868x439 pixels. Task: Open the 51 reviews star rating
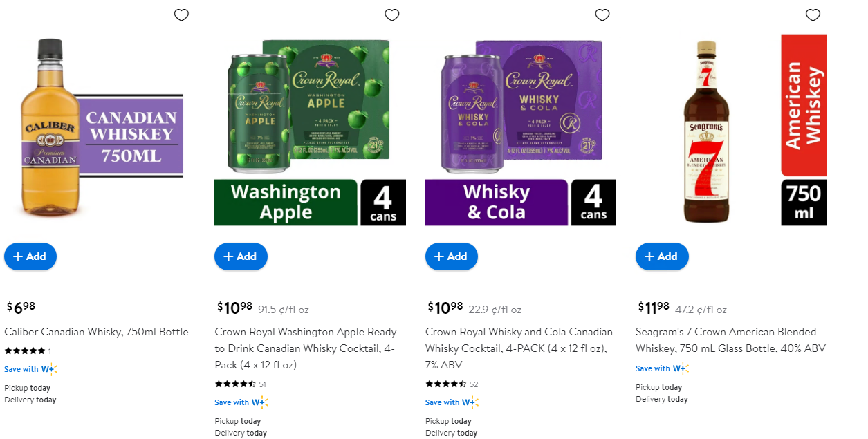240,384
